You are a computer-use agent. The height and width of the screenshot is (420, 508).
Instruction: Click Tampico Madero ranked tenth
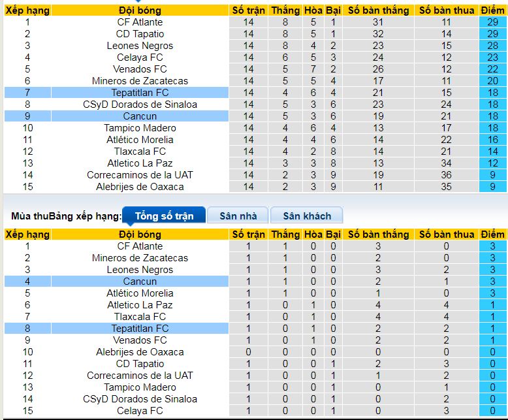140,128
